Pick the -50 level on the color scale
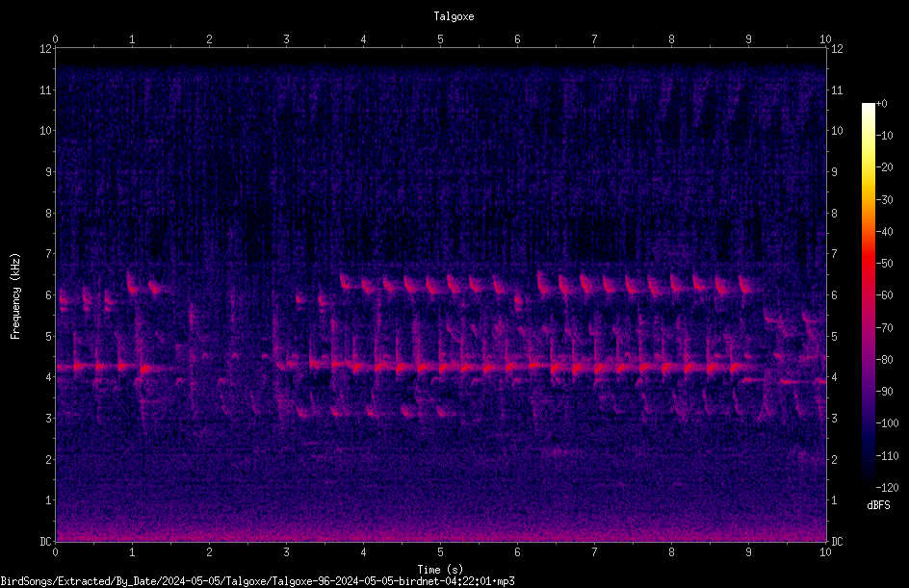 (x=869, y=264)
